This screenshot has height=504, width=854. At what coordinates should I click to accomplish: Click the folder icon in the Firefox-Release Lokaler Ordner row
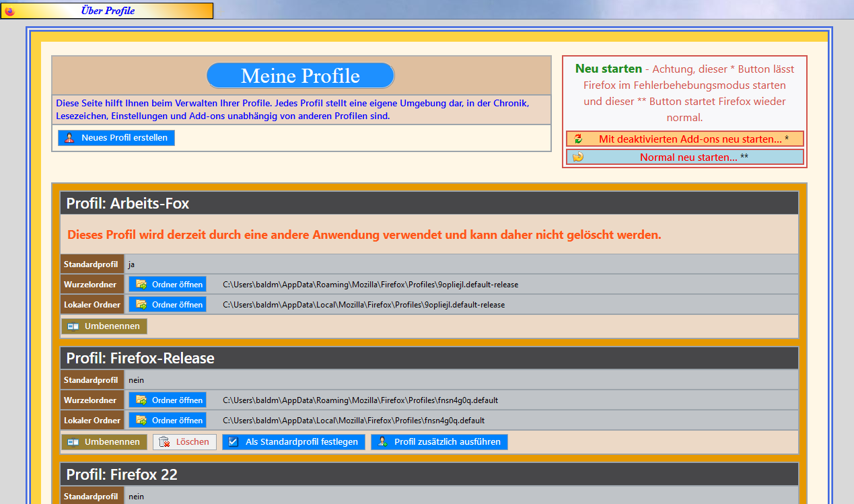tap(141, 421)
